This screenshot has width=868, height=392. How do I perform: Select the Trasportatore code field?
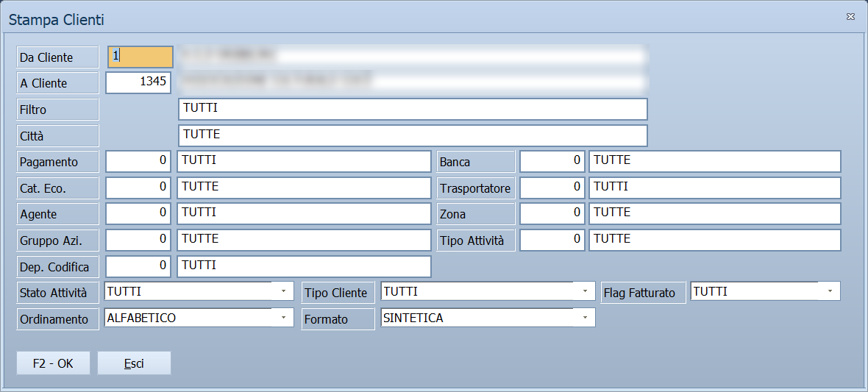[x=552, y=188]
